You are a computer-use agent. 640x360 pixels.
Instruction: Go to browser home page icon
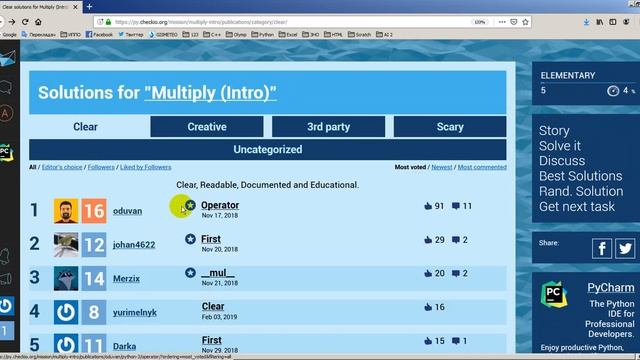38,22
